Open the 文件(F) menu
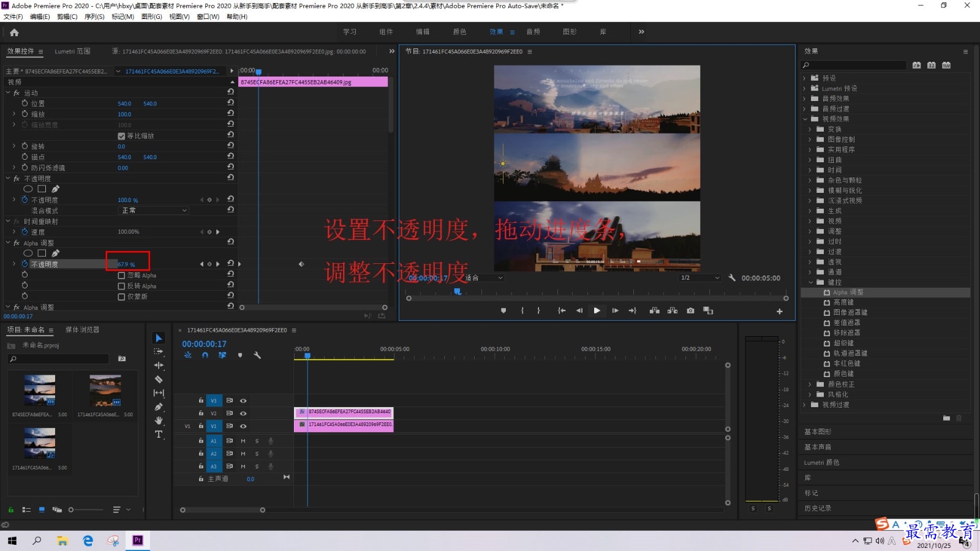The image size is (980, 551). point(13,17)
